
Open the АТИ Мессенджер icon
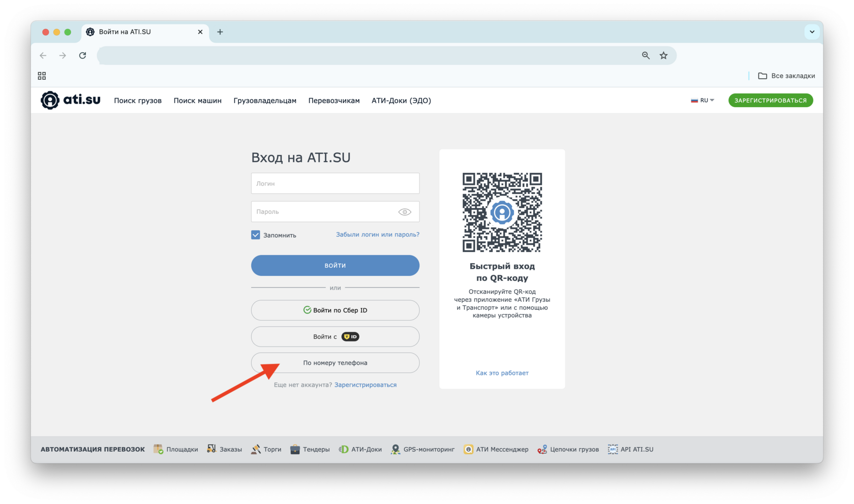(x=468, y=449)
